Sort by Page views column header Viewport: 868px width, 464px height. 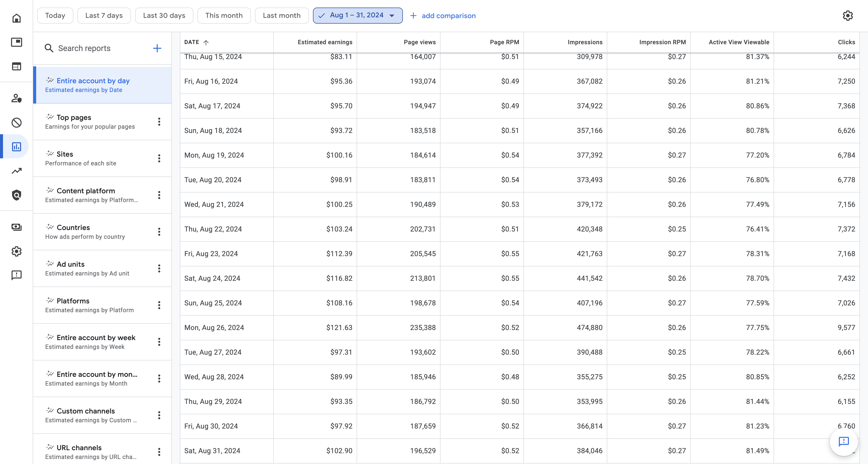419,42
